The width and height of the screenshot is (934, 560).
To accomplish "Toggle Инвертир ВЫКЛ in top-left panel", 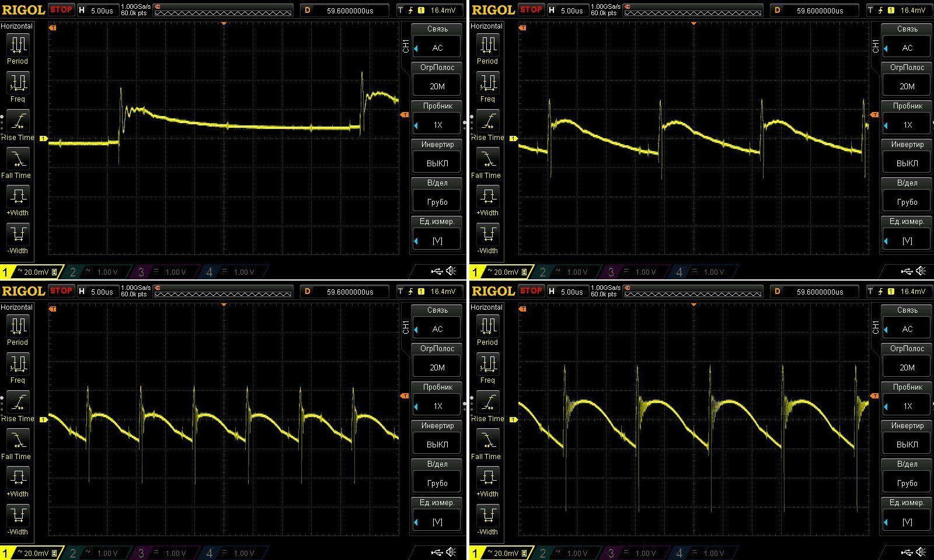I will click(437, 155).
